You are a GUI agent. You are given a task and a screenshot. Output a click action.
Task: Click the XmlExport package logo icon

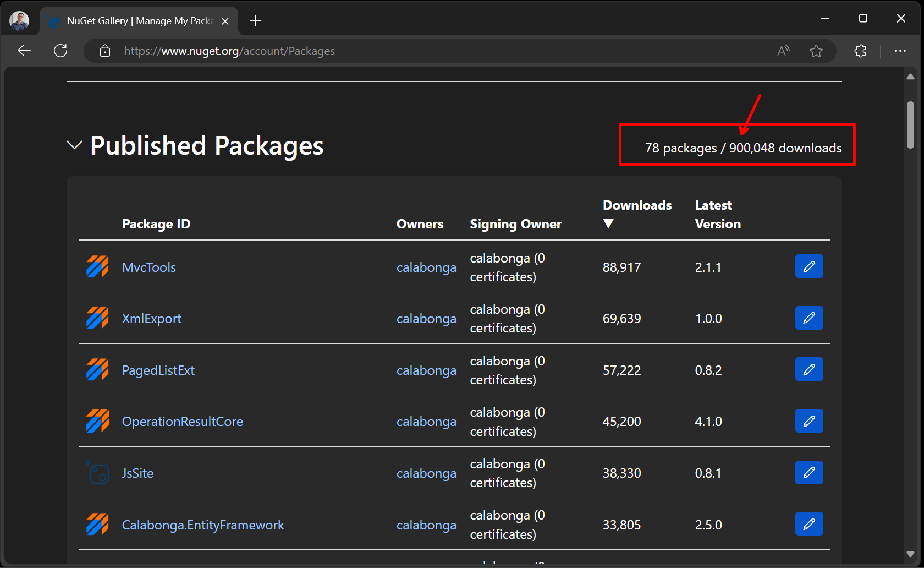[x=97, y=318]
